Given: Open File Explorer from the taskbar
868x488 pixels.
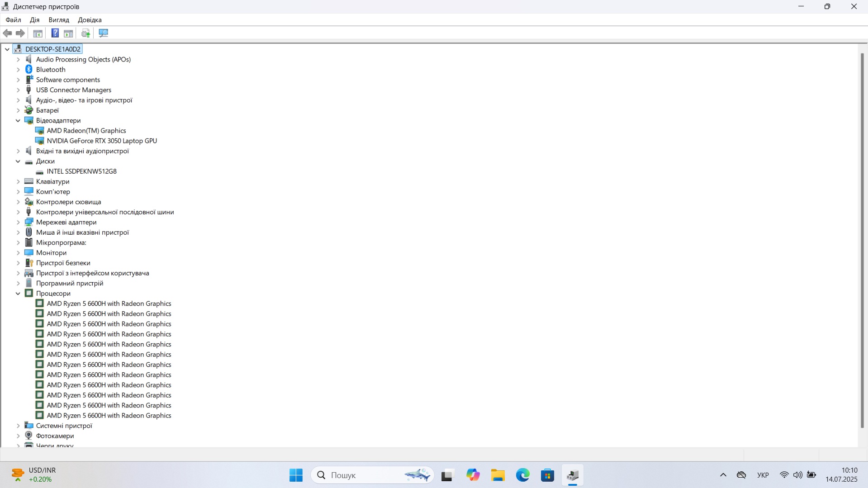Looking at the screenshot, I should pos(498,475).
